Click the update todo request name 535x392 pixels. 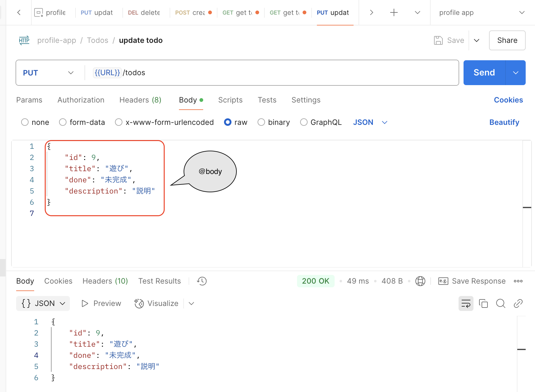point(141,40)
